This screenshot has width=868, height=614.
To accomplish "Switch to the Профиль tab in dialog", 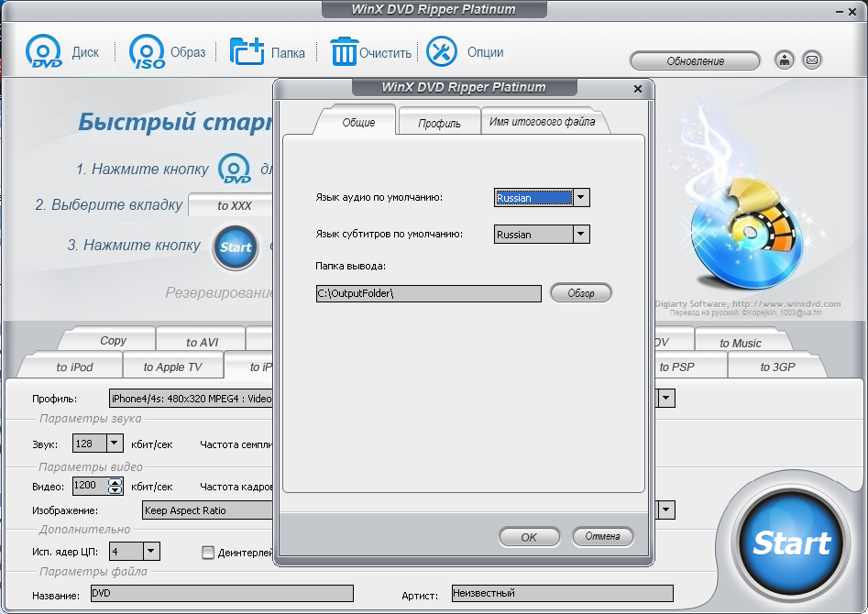I will pyautogui.click(x=439, y=123).
